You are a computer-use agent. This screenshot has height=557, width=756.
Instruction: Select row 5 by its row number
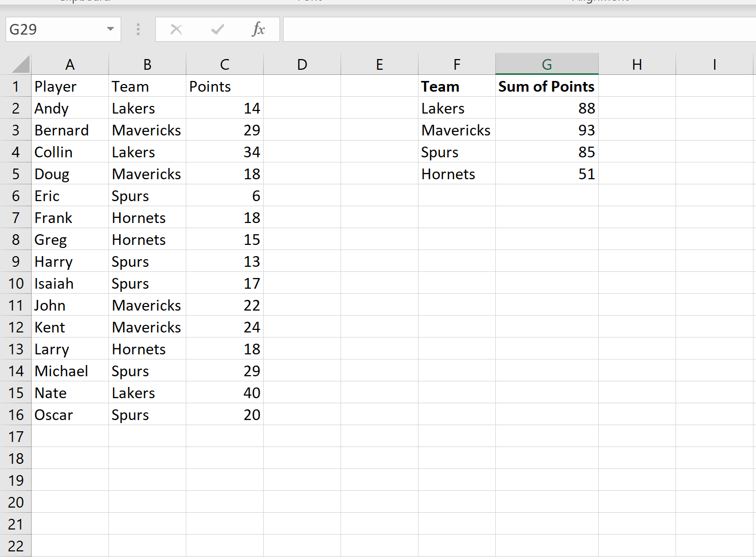point(16,174)
